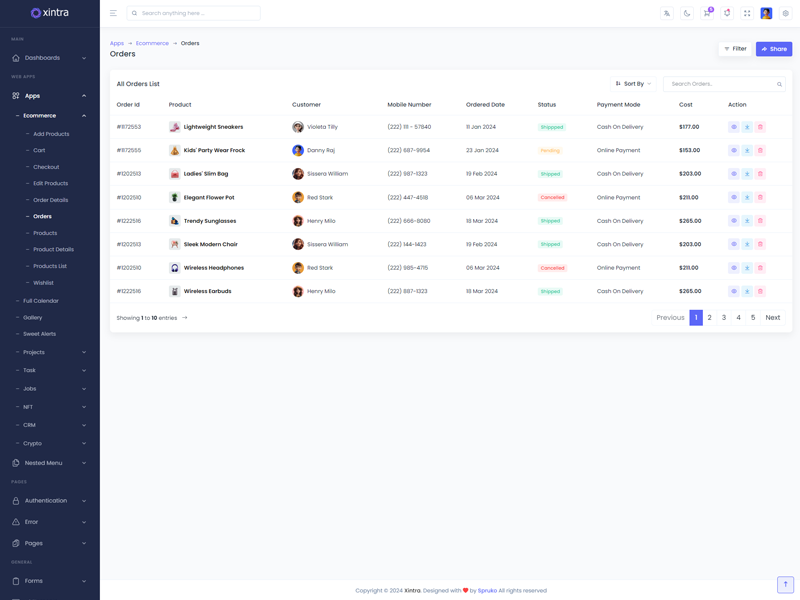Click the Share button
This screenshot has height=600, width=800.
click(x=774, y=49)
